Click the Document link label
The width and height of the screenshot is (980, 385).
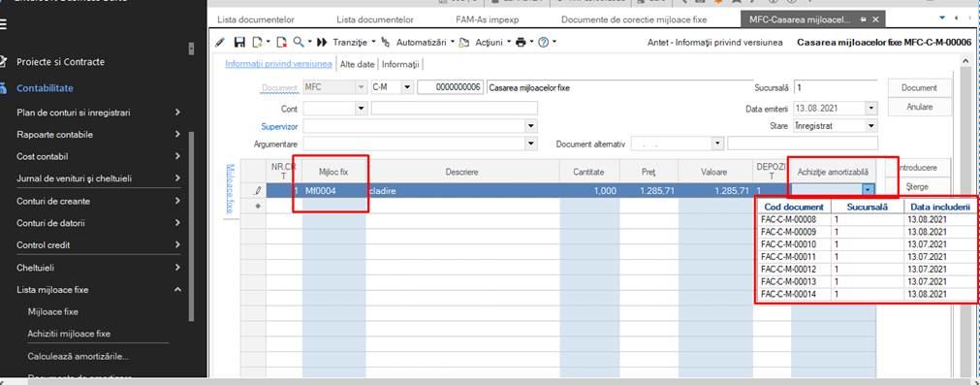point(279,88)
